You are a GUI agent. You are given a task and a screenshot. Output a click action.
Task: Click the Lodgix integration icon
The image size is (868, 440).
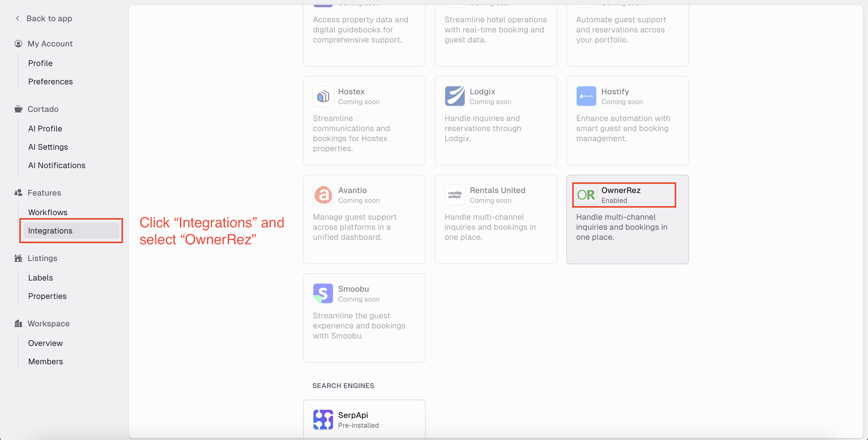455,96
